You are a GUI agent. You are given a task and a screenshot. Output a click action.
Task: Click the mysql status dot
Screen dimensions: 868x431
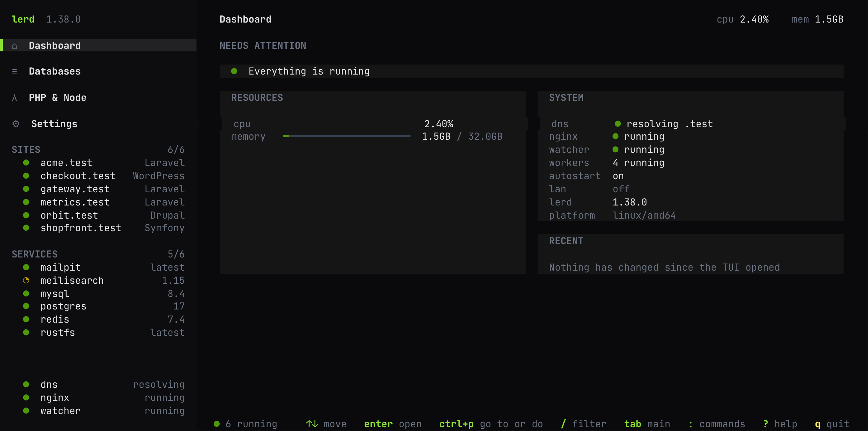click(x=26, y=293)
